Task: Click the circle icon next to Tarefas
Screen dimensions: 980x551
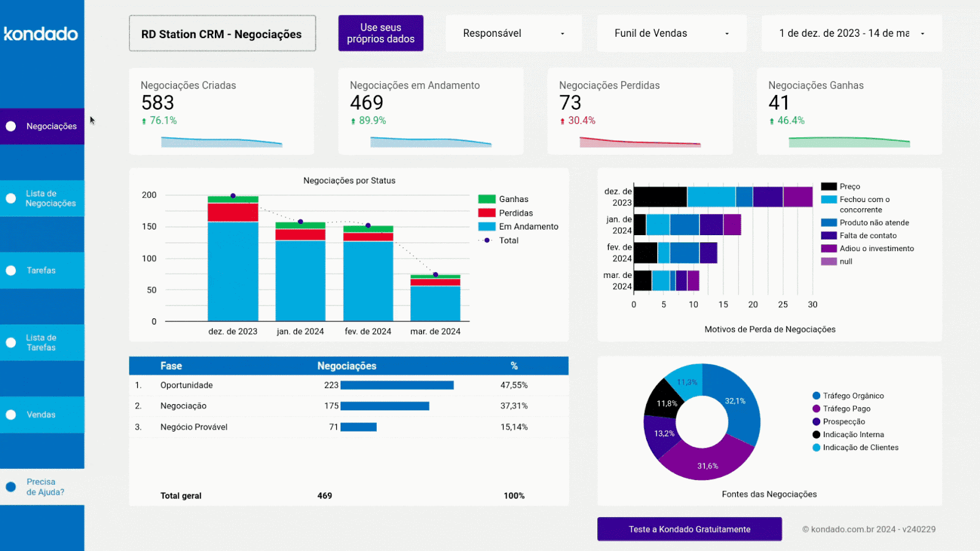Action: pos(10,270)
